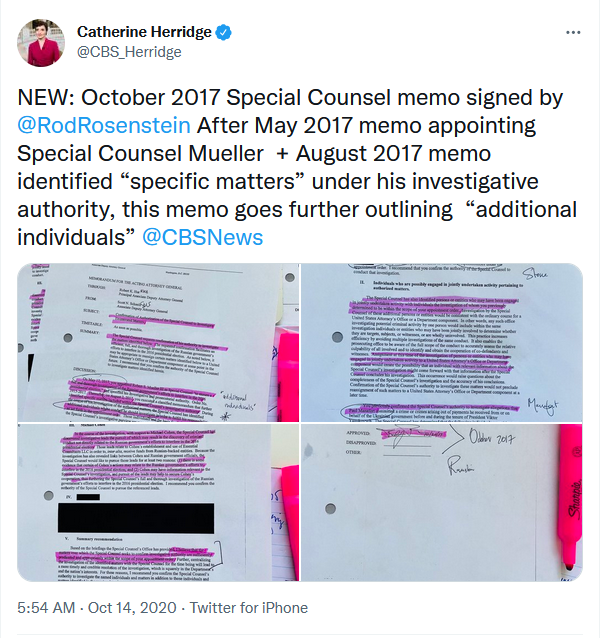Click the 'October 2017' handwritten annotation
Screen dimensions: 604x638
tap(492, 438)
